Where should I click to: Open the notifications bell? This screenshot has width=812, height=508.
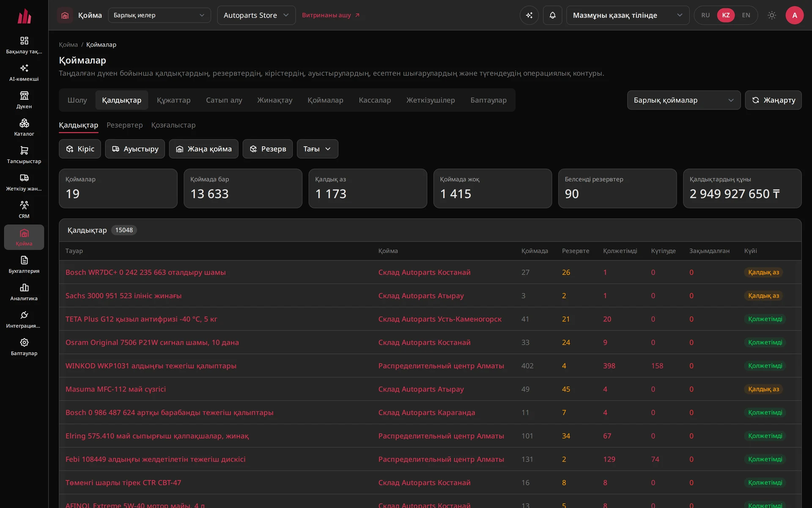tap(552, 15)
